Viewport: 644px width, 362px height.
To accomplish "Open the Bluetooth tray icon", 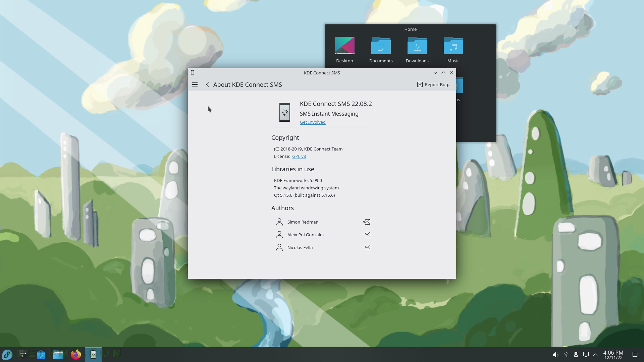I will [x=566, y=355].
